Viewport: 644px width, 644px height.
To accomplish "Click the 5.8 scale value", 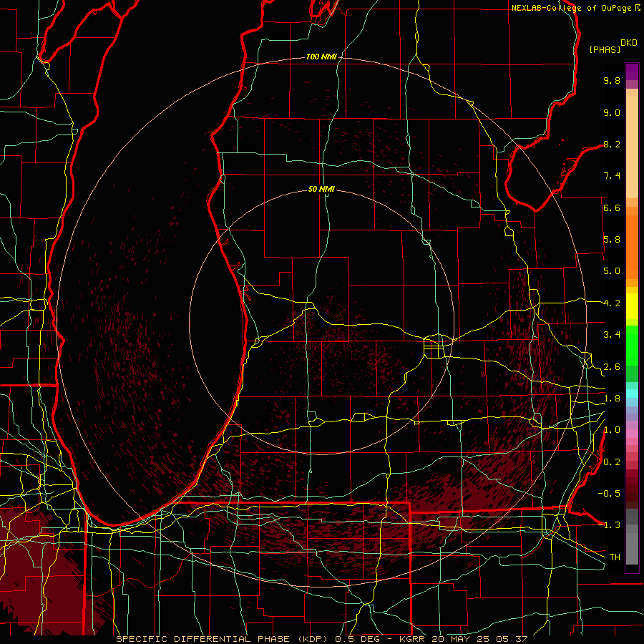I will click(612, 240).
